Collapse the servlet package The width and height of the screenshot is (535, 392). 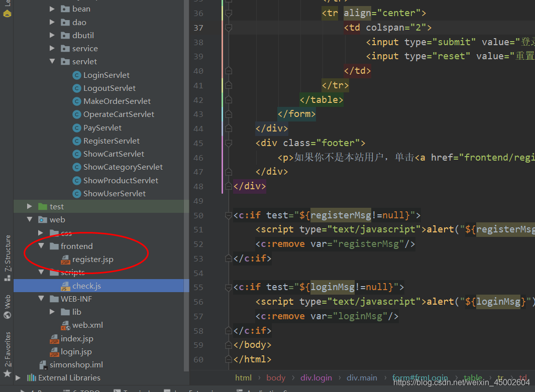[x=52, y=61]
